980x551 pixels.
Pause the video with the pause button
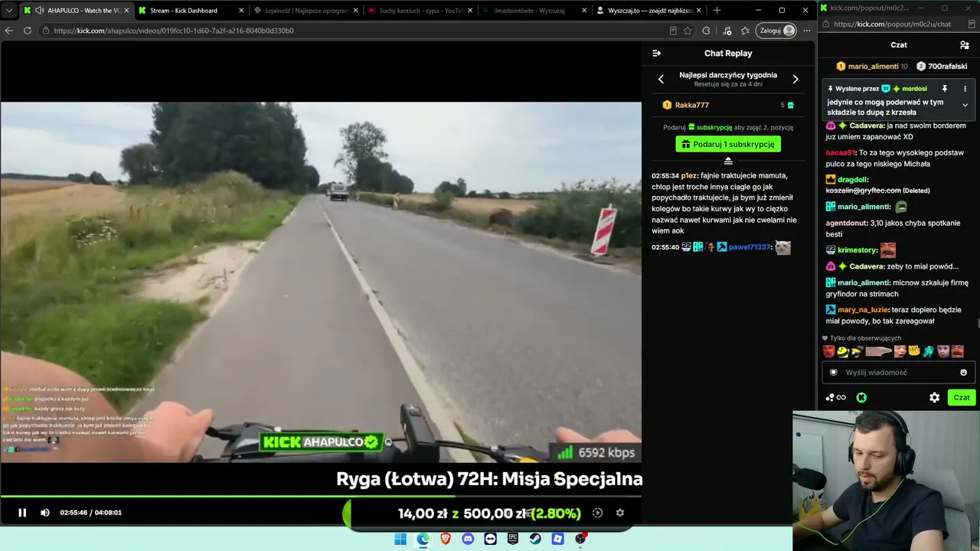tap(22, 513)
